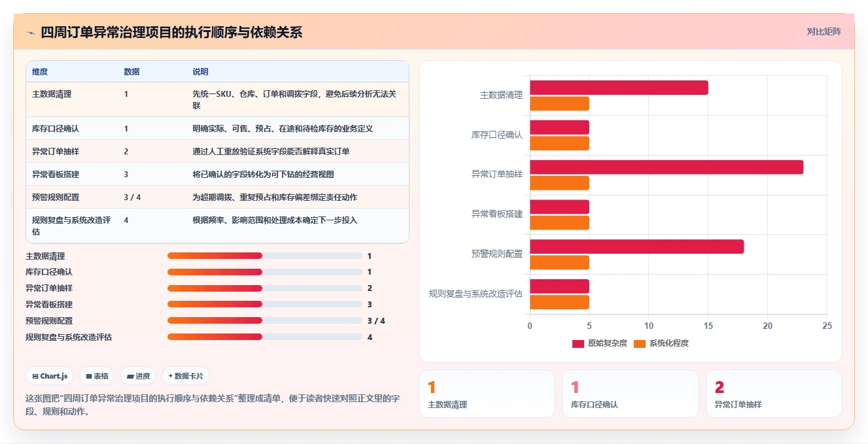Click description '为超期调拨、重复预占和库存偏差绑定责任动作'
This screenshot has width=868, height=444.
click(275, 197)
